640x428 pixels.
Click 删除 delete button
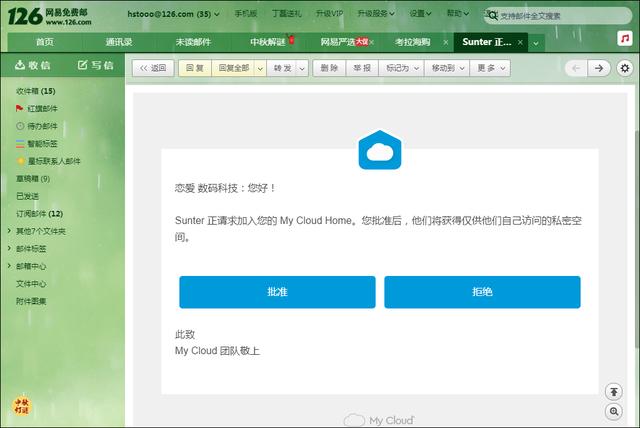(x=329, y=68)
